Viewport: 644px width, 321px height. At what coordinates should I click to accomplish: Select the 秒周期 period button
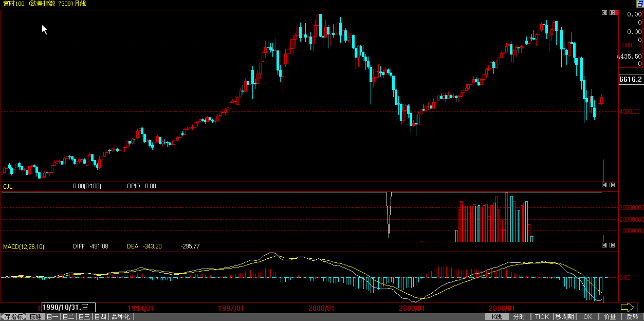(x=564, y=317)
